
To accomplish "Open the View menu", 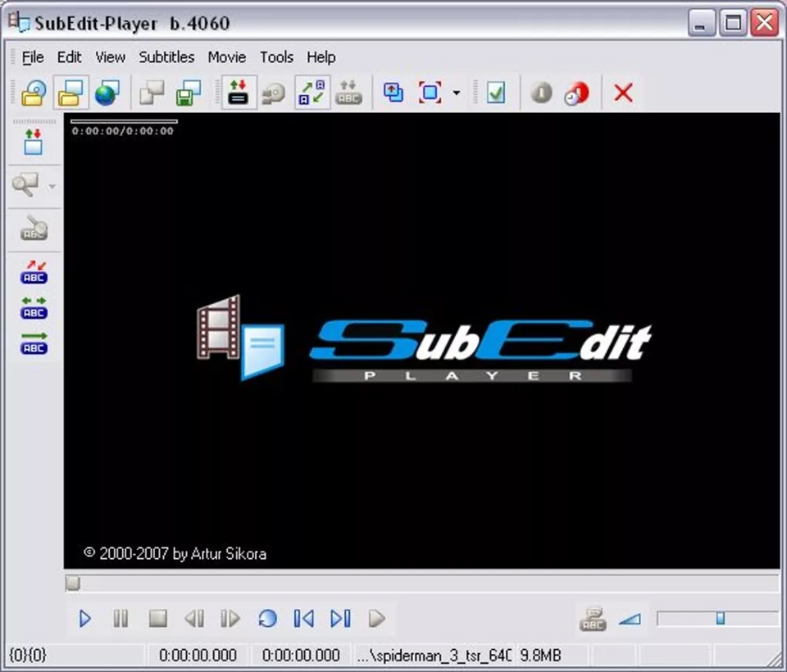I will click(x=110, y=57).
